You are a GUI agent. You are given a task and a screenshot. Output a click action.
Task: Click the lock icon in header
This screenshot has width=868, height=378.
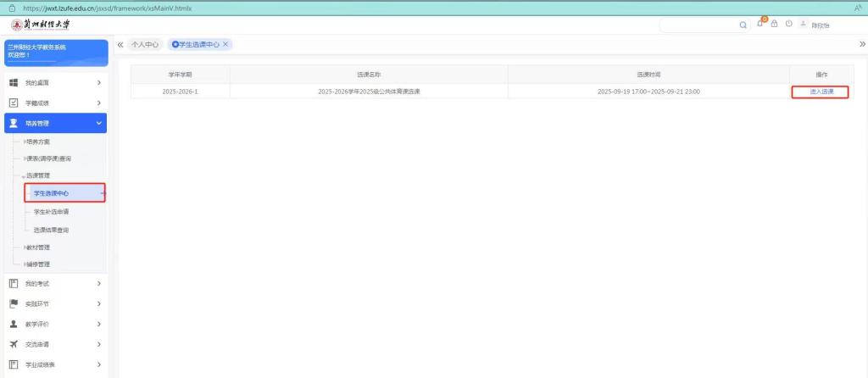774,24
